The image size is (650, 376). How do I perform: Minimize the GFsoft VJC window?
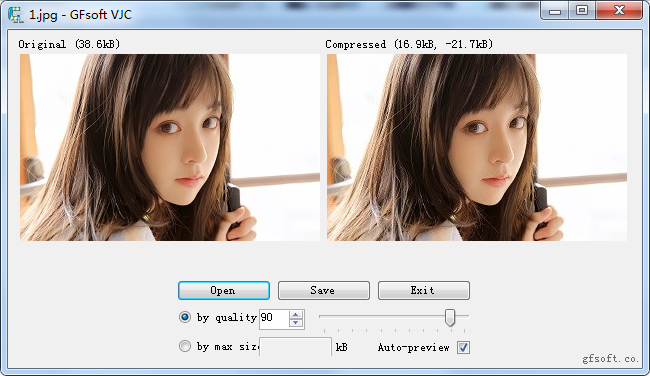point(555,11)
